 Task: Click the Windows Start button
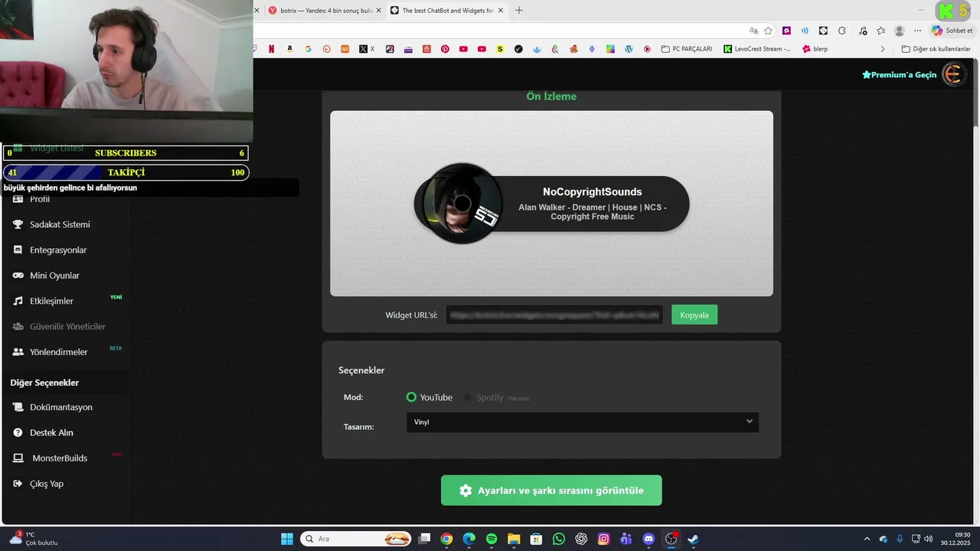click(287, 539)
